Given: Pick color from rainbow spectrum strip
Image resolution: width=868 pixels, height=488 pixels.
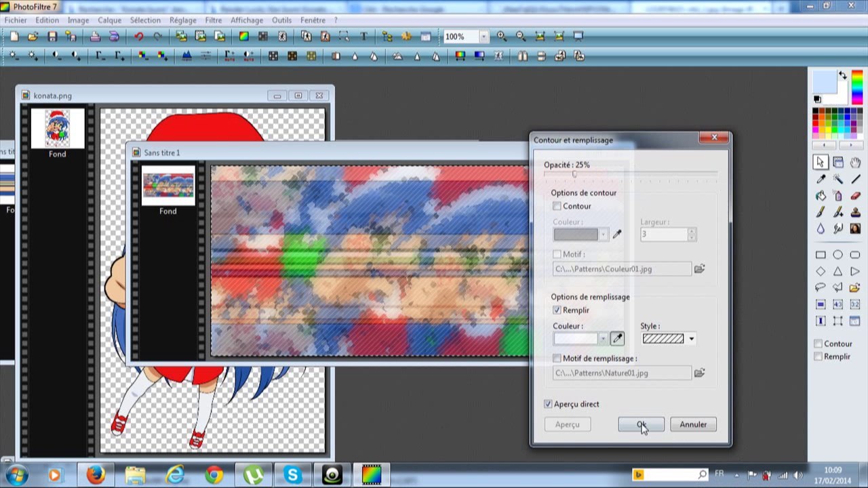Looking at the screenshot, I should pos(858,87).
